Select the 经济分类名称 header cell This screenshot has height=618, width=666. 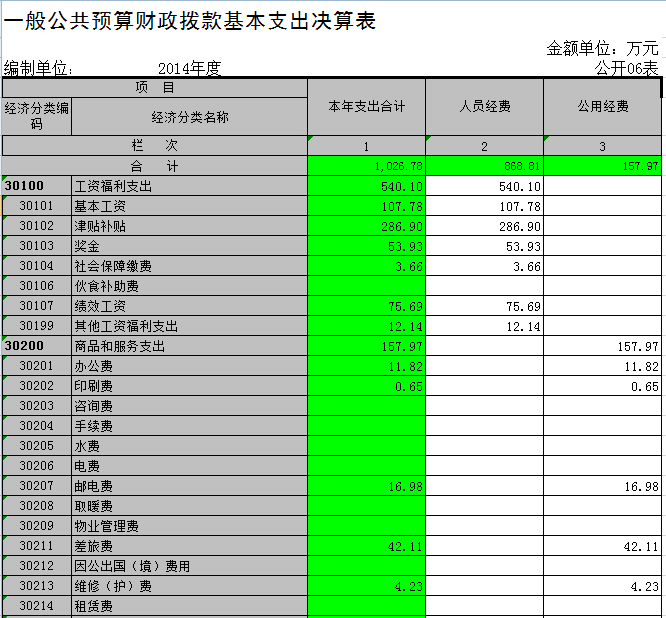pos(189,117)
